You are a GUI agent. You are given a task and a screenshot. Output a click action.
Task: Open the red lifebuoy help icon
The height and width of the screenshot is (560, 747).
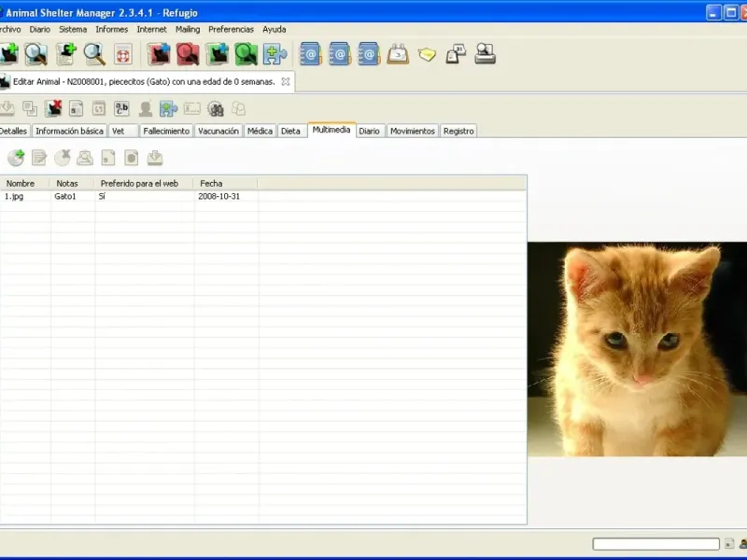(123, 54)
